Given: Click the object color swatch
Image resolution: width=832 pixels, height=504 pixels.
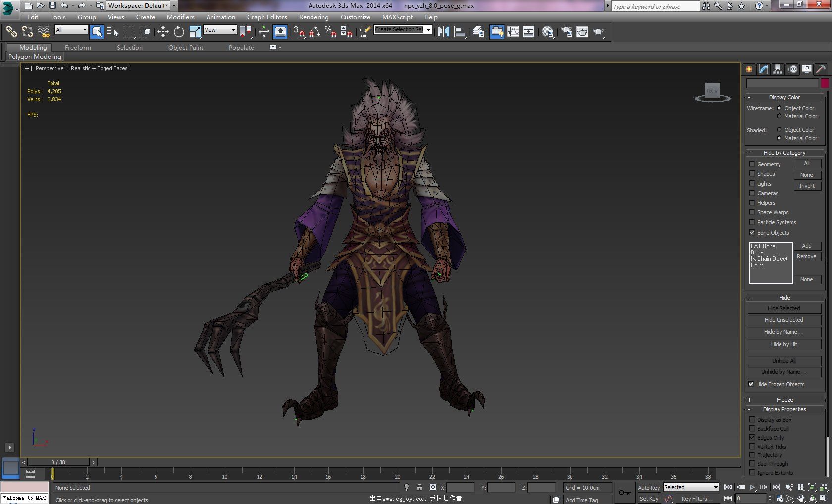Looking at the screenshot, I should (x=825, y=83).
